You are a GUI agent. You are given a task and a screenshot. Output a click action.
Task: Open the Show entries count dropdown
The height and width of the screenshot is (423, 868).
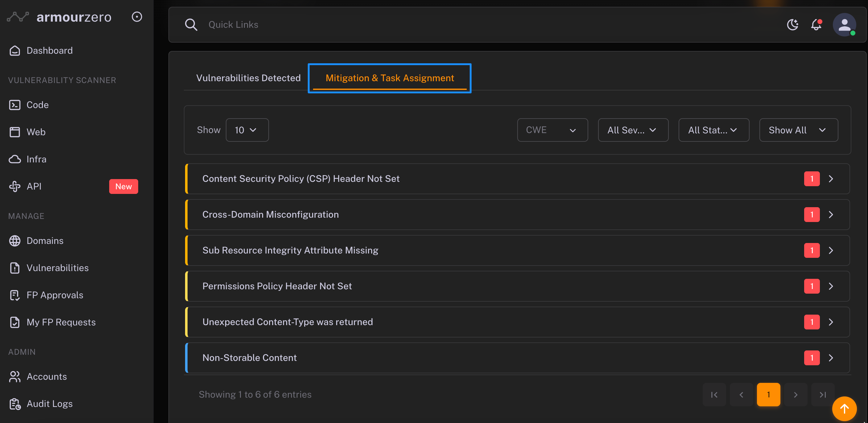click(x=247, y=130)
